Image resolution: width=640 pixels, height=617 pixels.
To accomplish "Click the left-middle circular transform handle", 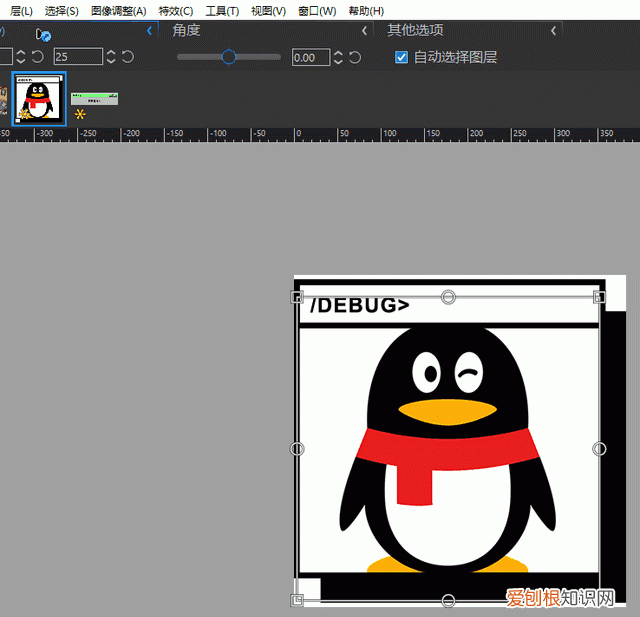I will pyautogui.click(x=297, y=449).
